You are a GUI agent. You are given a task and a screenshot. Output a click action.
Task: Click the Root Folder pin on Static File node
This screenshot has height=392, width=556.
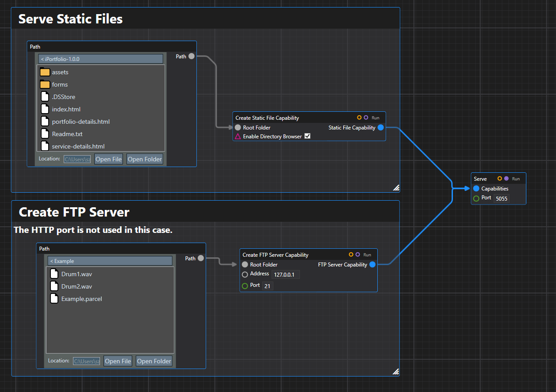pos(238,128)
